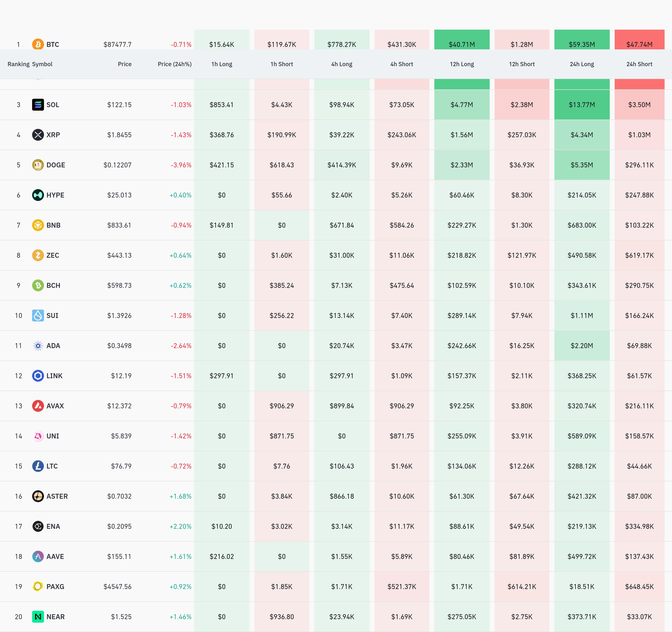Open the UNI symbol link
This screenshot has height=632, width=672.
pos(53,436)
